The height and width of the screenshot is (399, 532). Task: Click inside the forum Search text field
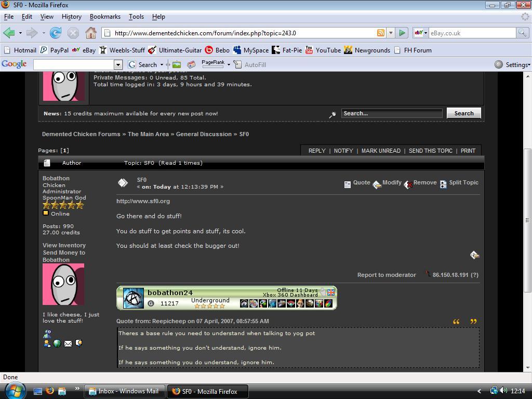(x=391, y=113)
